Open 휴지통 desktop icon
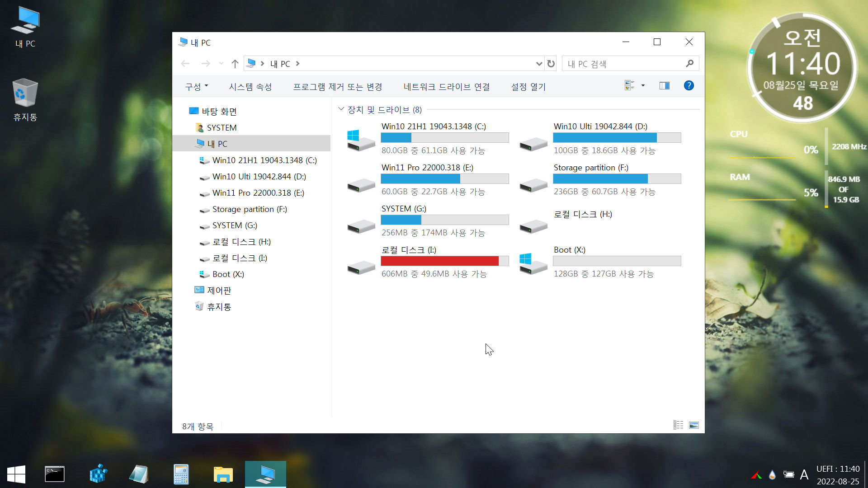The image size is (868, 488). click(x=25, y=100)
